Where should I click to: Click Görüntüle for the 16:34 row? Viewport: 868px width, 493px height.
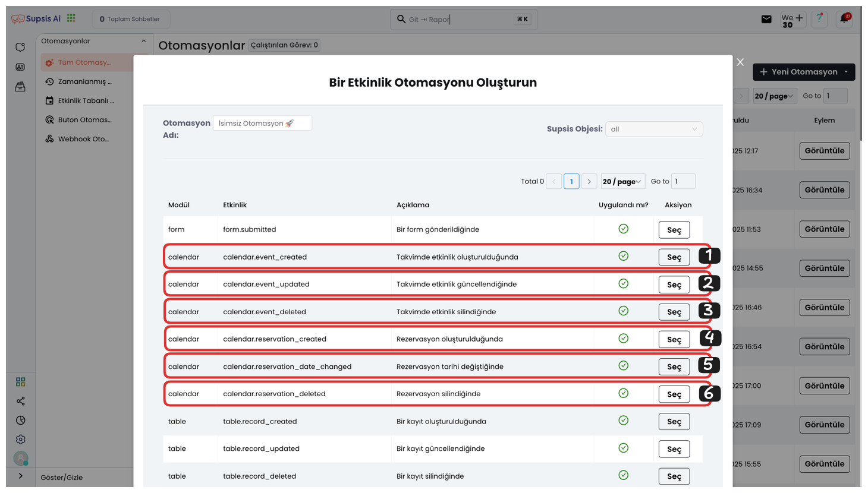(x=825, y=190)
